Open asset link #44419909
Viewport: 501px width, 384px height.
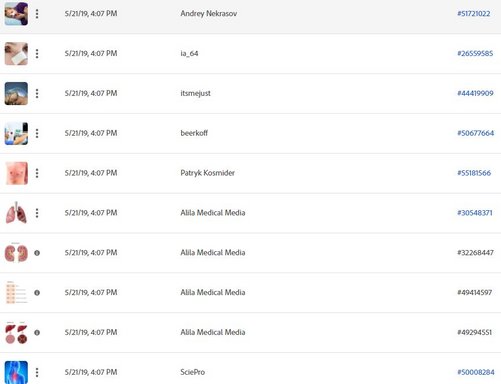475,93
